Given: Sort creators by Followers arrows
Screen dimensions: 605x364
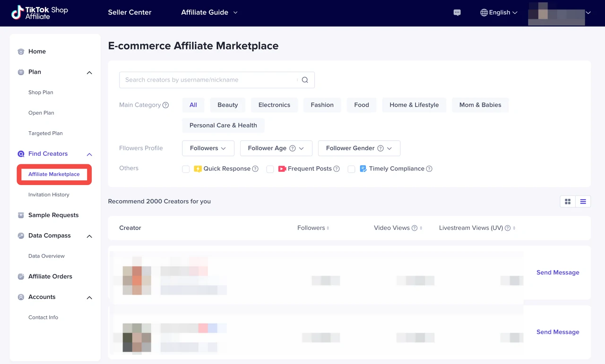Looking at the screenshot, I should pyautogui.click(x=328, y=228).
